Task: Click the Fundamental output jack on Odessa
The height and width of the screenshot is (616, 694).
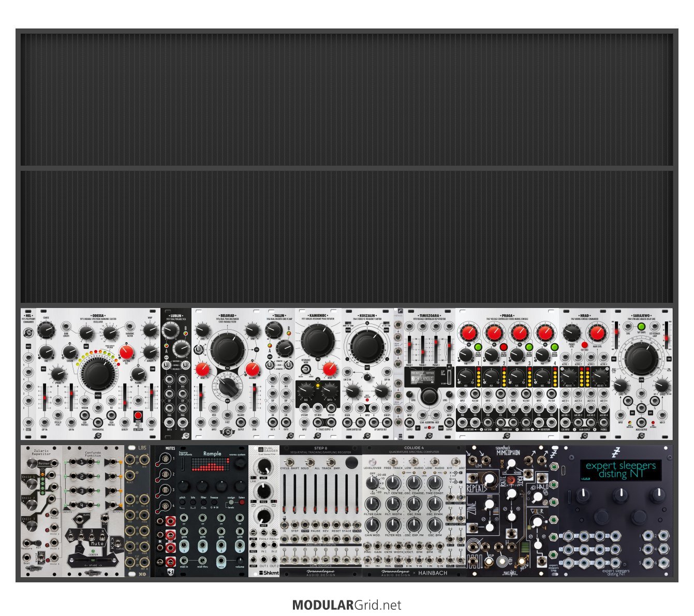Action: (x=98, y=422)
